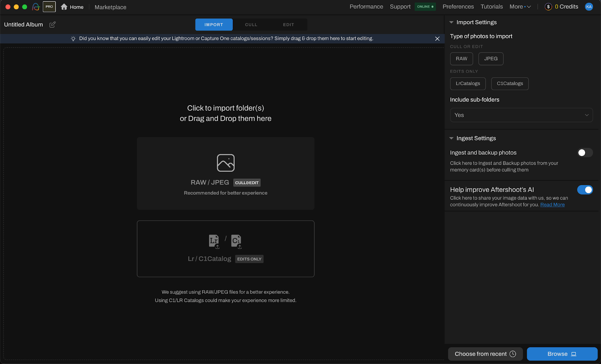Click the Aftershoot logo icon
The height and width of the screenshot is (364, 601).
(36, 7)
